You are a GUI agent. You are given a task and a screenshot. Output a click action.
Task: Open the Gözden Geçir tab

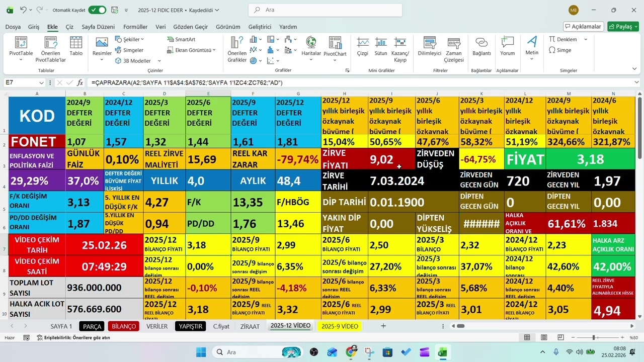(x=191, y=27)
